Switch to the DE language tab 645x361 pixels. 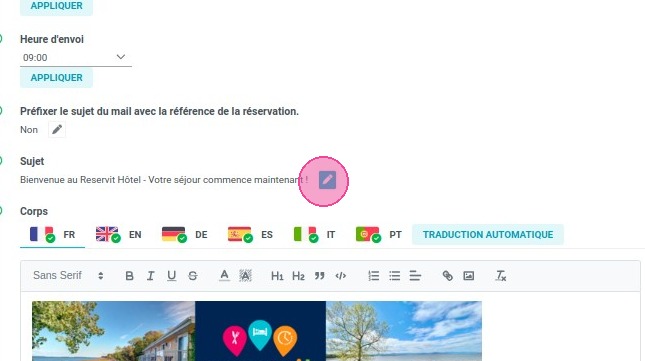pos(184,235)
